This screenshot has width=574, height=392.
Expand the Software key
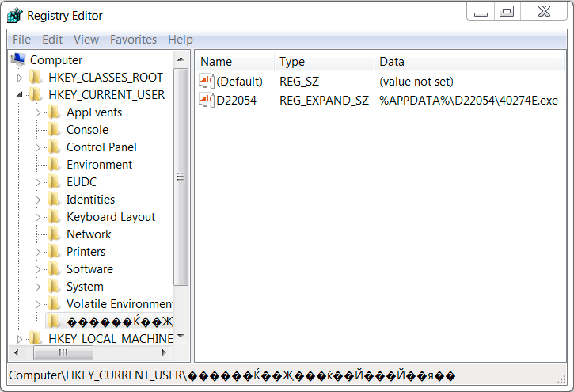point(38,269)
